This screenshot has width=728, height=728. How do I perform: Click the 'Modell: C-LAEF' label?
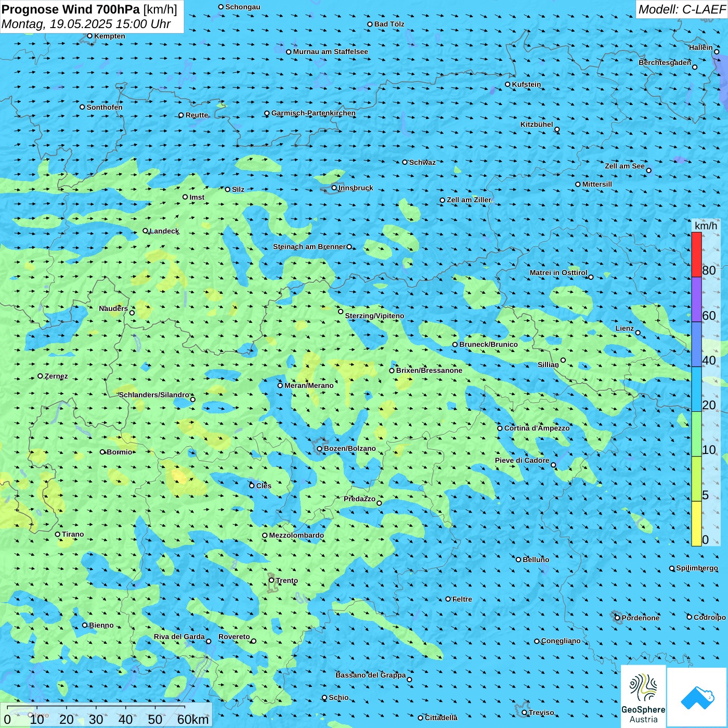click(682, 9)
